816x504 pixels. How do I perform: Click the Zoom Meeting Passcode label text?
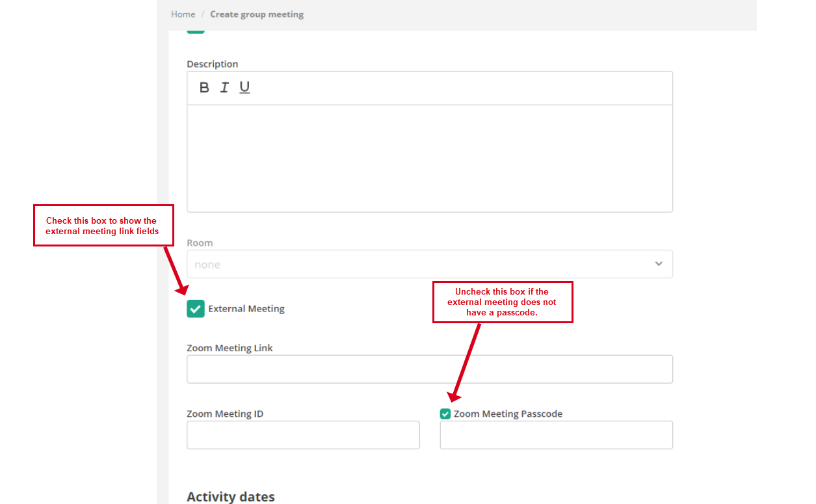508,414
